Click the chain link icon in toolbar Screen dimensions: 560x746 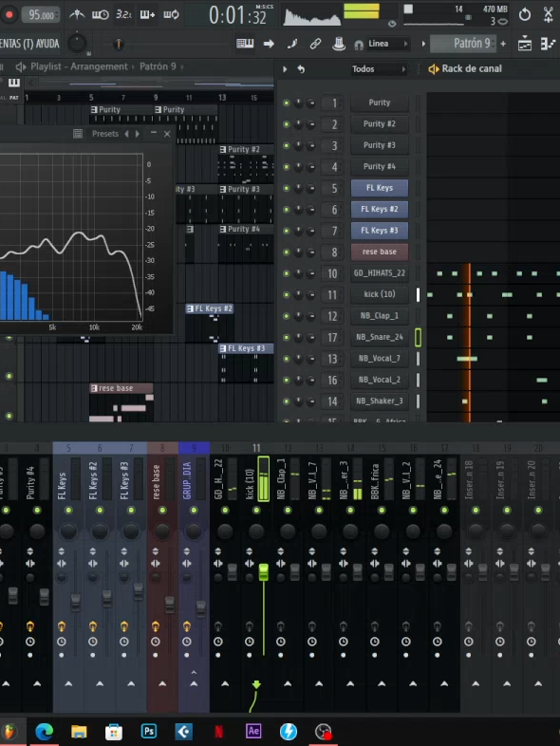coord(315,44)
